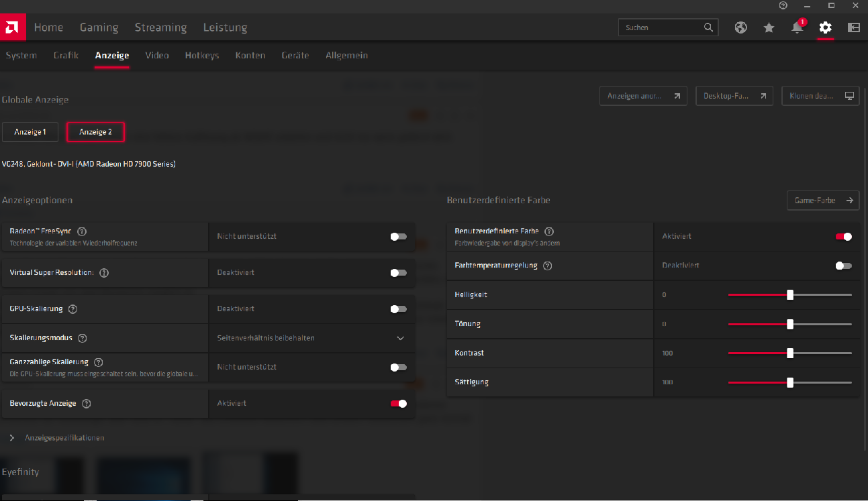This screenshot has width=868, height=501.
Task: Show help for Radeon FreeSync
Action: [x=82, y=231]
